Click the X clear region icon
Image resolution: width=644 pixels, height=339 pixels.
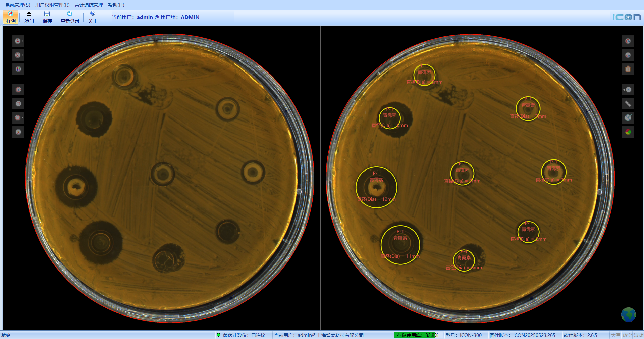[18, 132]
